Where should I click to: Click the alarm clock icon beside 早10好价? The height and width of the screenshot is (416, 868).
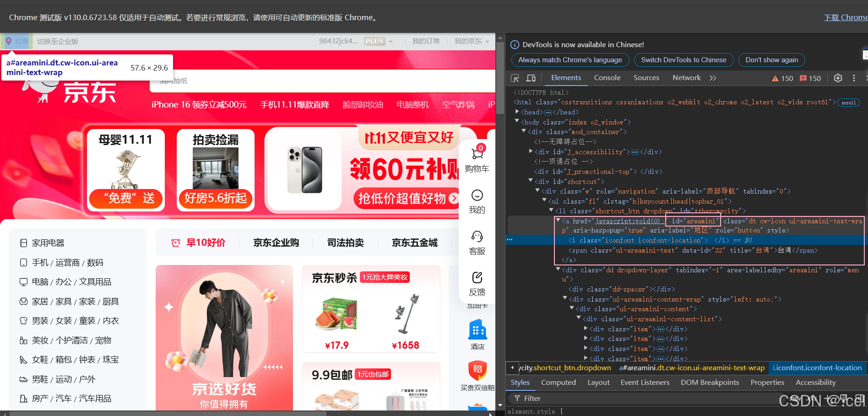point(175,243)
